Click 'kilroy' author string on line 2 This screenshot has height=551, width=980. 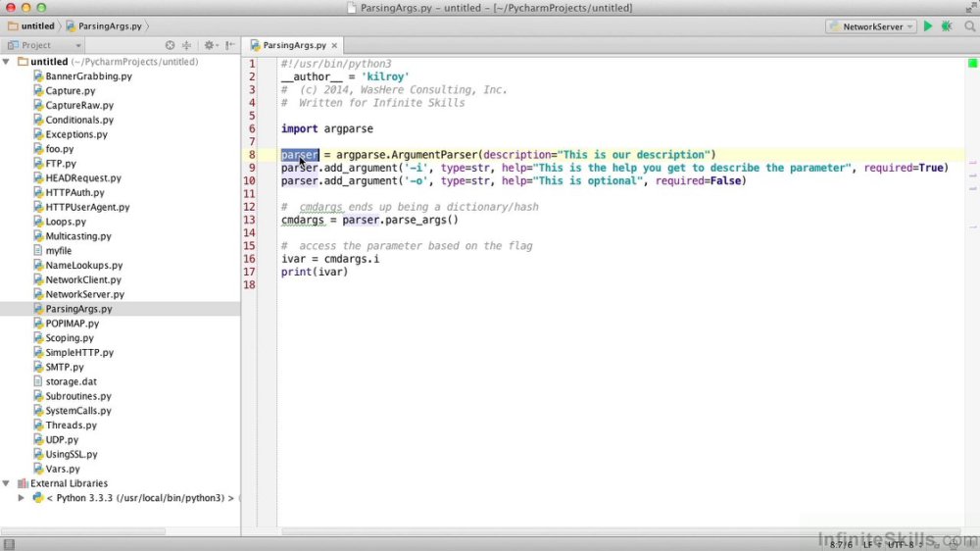click(385, 76)
